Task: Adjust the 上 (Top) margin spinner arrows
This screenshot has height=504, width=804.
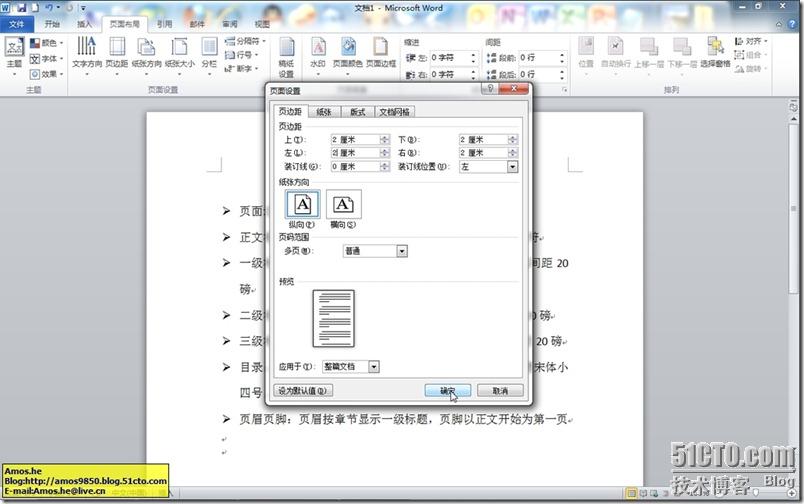Action: pos(385,139)
